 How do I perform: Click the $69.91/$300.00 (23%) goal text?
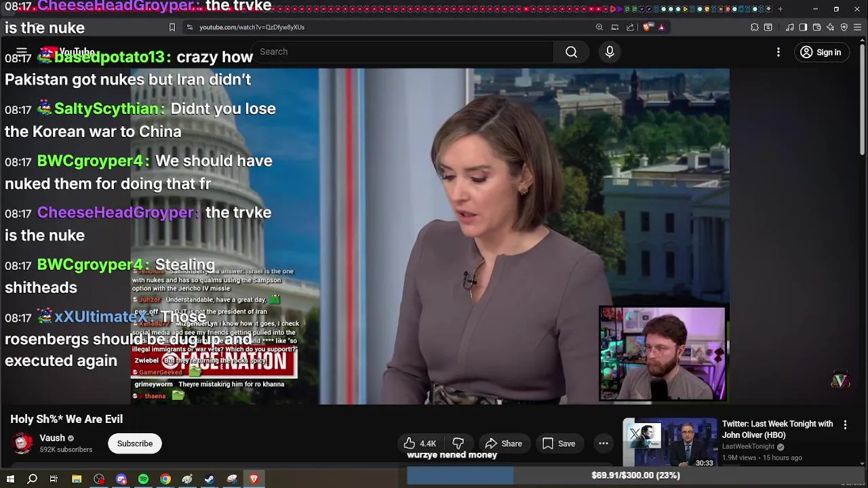click(x=635, y=475)
